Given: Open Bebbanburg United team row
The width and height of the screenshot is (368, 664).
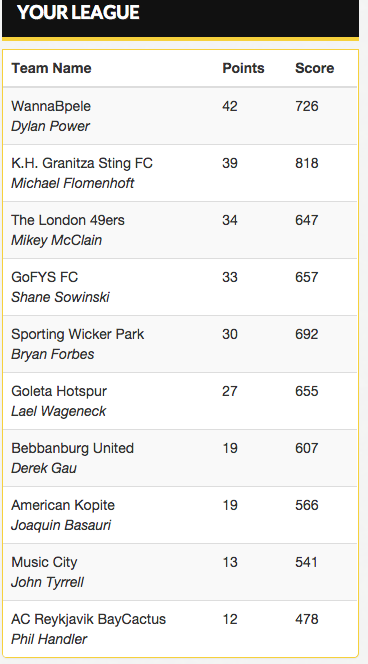Looking at the screenshot, I should pyautogui.click(x=180, y=458).
